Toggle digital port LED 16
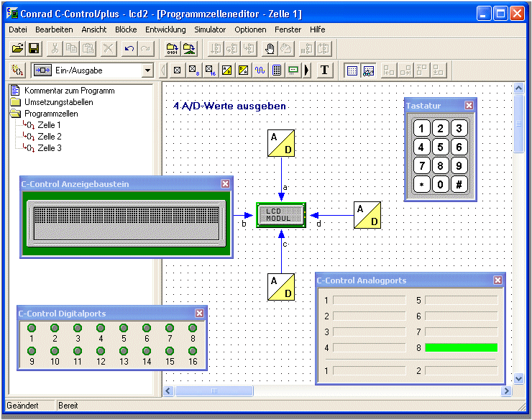 tap(193, 351)
